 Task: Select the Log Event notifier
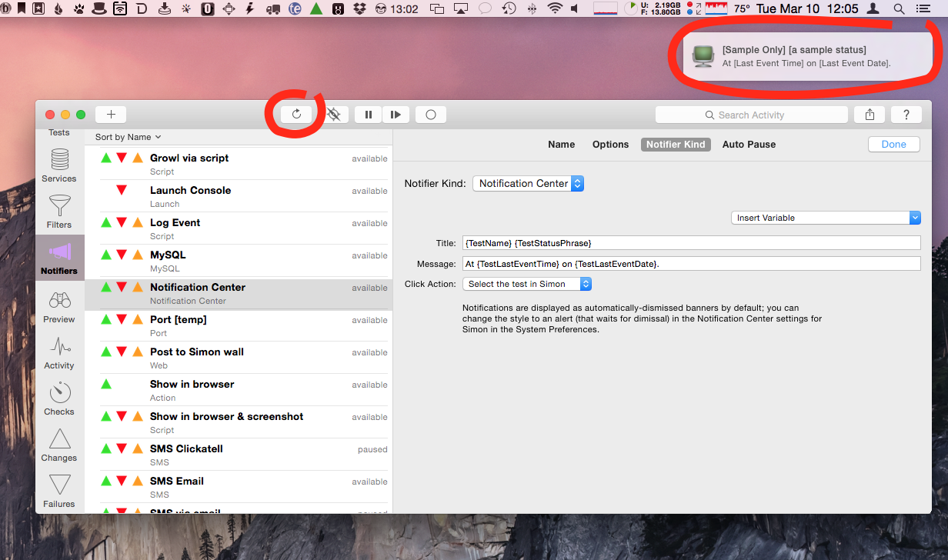239,228
